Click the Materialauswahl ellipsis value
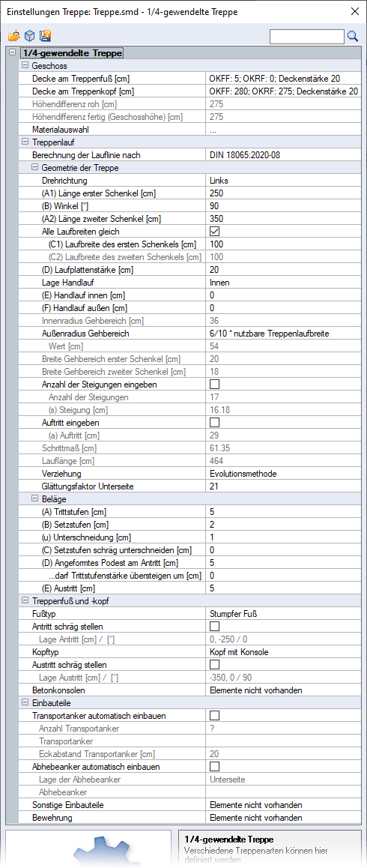This screenshot has width=367, height=868. tap(283, 130)
